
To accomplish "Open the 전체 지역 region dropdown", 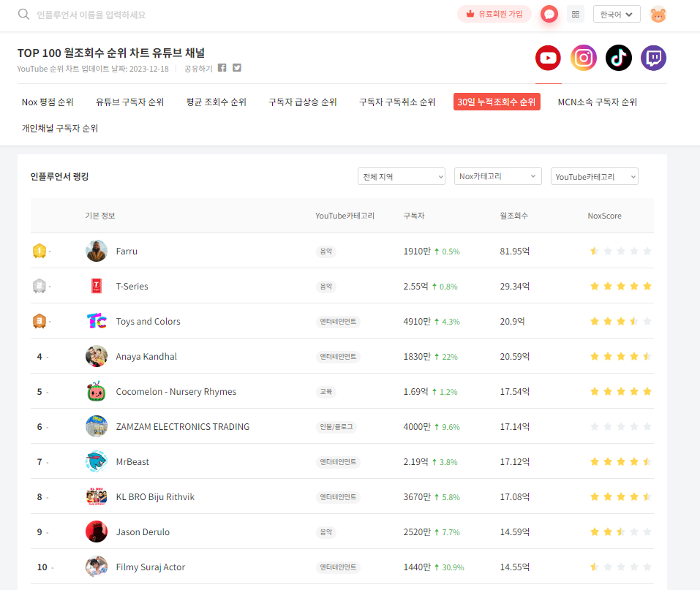I will coord(402,176).
